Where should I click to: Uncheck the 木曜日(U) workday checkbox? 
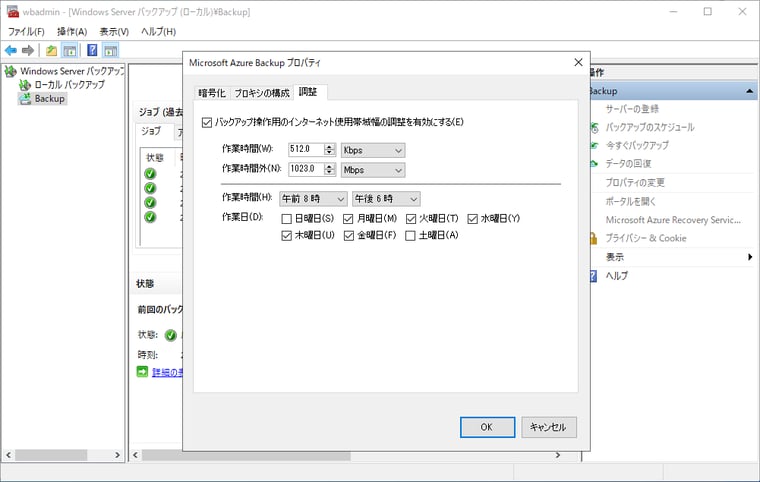(286, 236)
